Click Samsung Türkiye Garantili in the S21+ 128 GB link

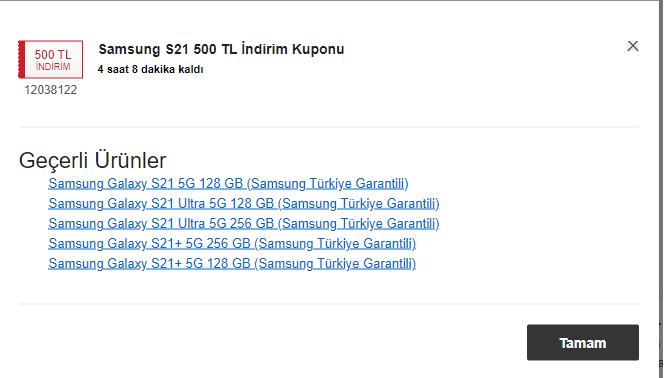(x=335, y=263)
